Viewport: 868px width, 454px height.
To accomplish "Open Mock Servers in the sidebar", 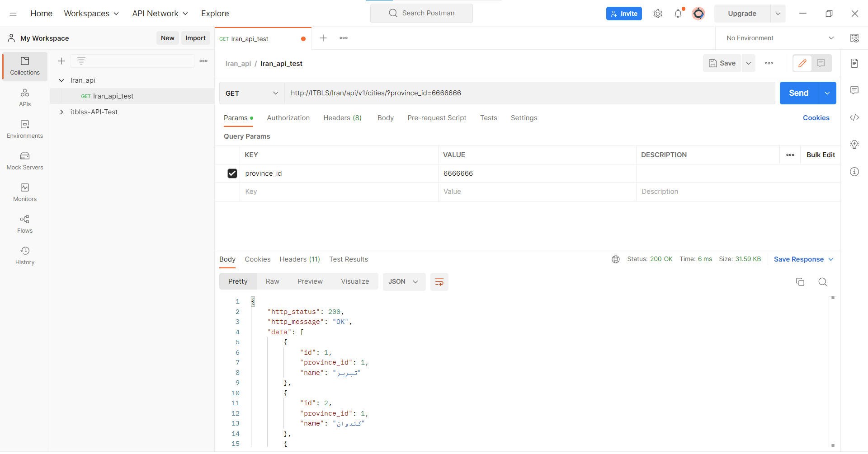I will pos(25,161).
